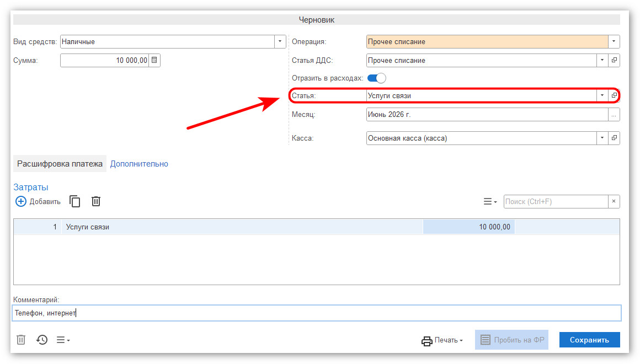Click into Сумма input field
Image resolution: width=640 pixels, height=364 pixels.
pos(104,60)
